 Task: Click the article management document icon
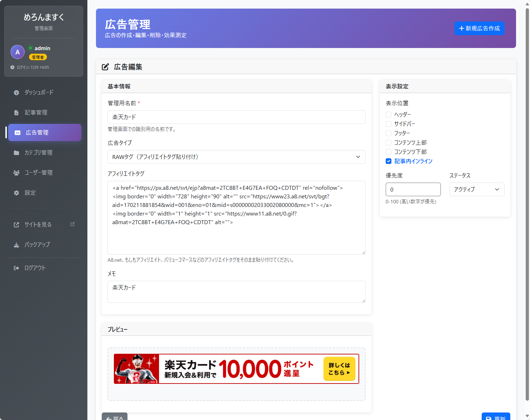pyautogui.click(x=16, y=113)
